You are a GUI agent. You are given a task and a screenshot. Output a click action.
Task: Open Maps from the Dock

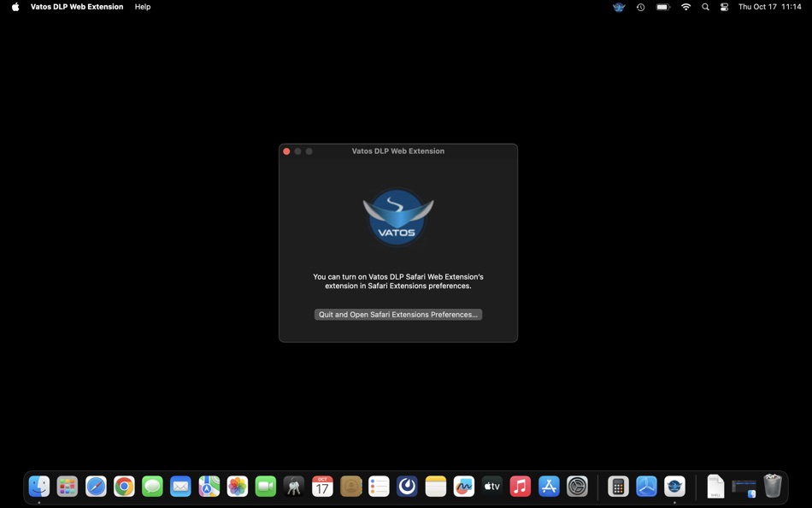click(209, 487)
